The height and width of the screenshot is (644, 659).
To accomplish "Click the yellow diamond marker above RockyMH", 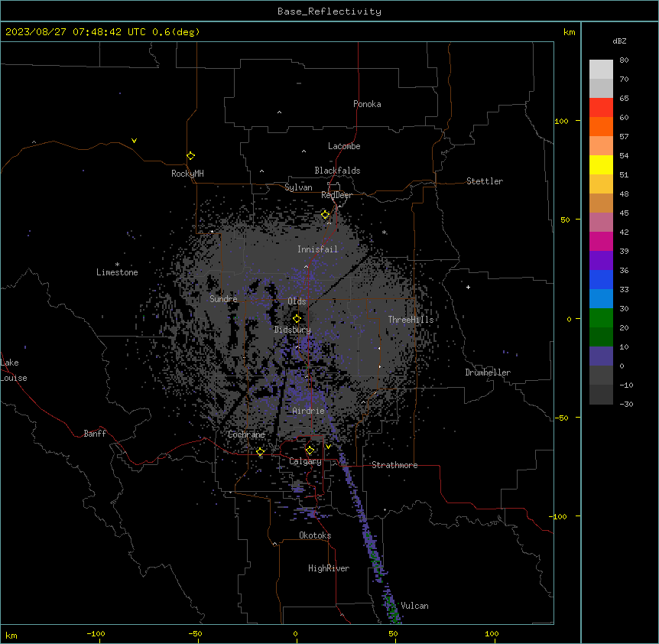I will tap(191, 156).
